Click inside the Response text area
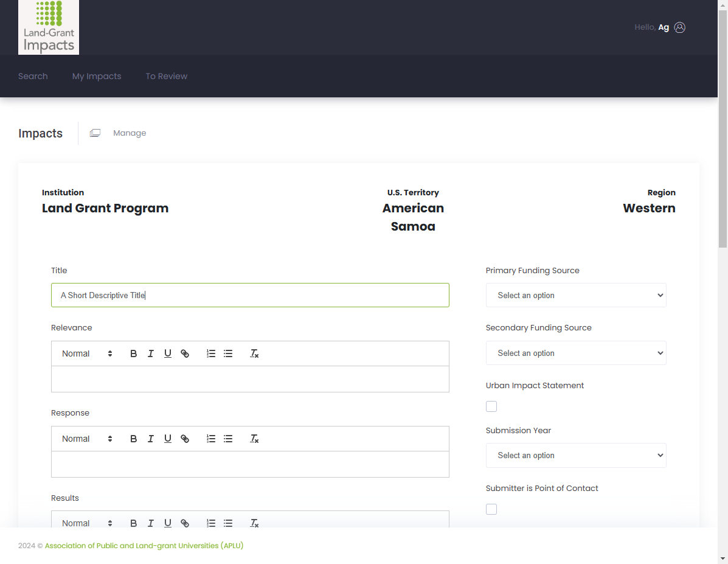The height and width of the screenshot is (564, 728). pyautogui.click(x=250, y=464)
